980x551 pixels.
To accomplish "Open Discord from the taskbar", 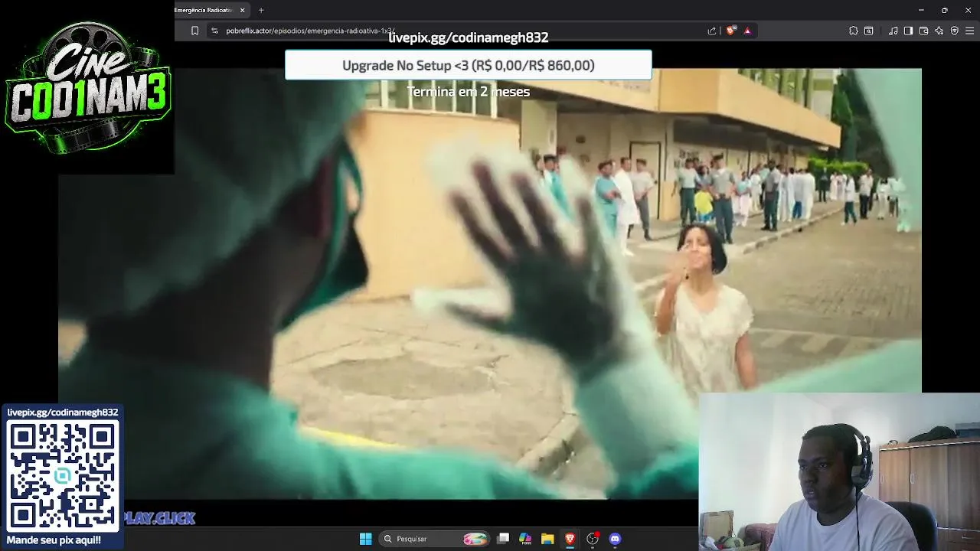I will click(x=615, y=539).
